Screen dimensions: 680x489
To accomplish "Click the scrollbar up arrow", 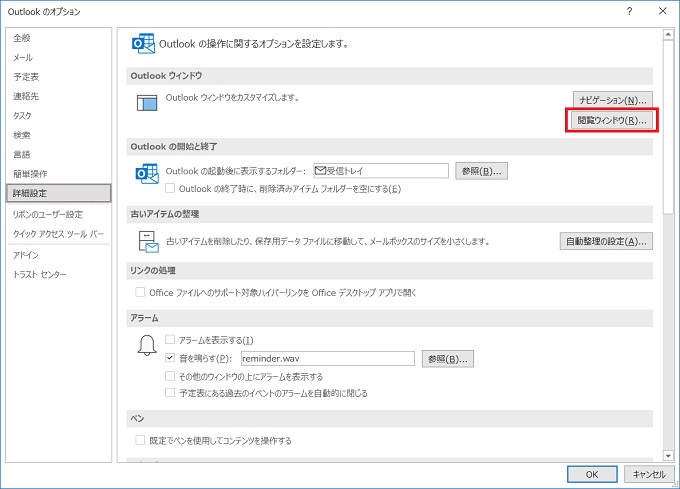I will [668, 34].
